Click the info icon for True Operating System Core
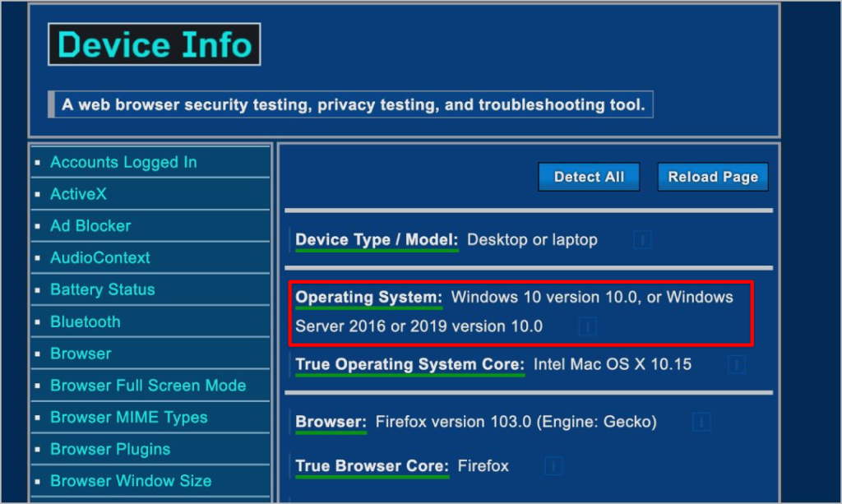842x504 pixels. pos(737,364)
